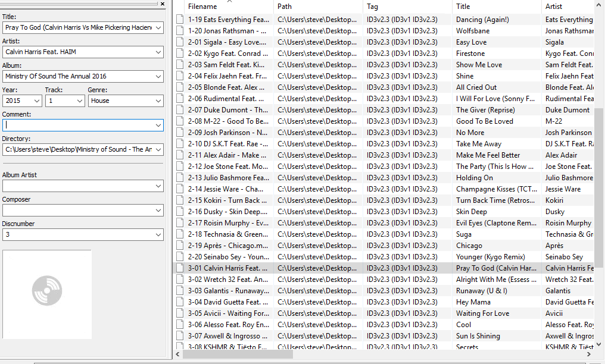This screenshot has height=364, width=605.
Task: Click file icon for 2-20 Seinabo Sey
Action: coord(180,256)
